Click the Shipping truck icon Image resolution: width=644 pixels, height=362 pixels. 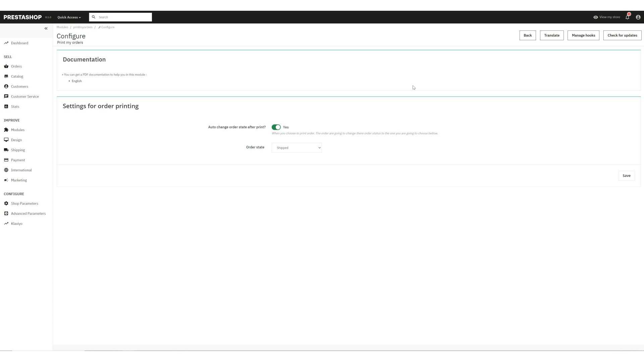6,150
